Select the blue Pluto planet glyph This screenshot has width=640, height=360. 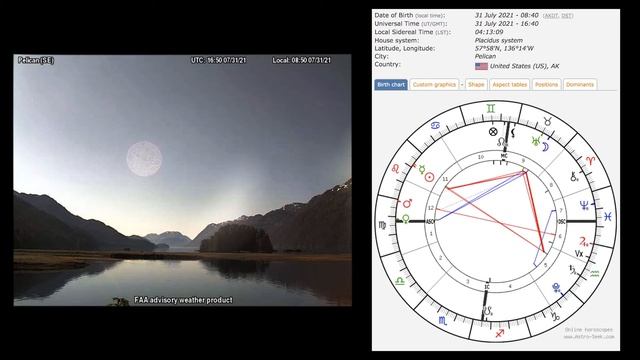click(x=556, y=289)
